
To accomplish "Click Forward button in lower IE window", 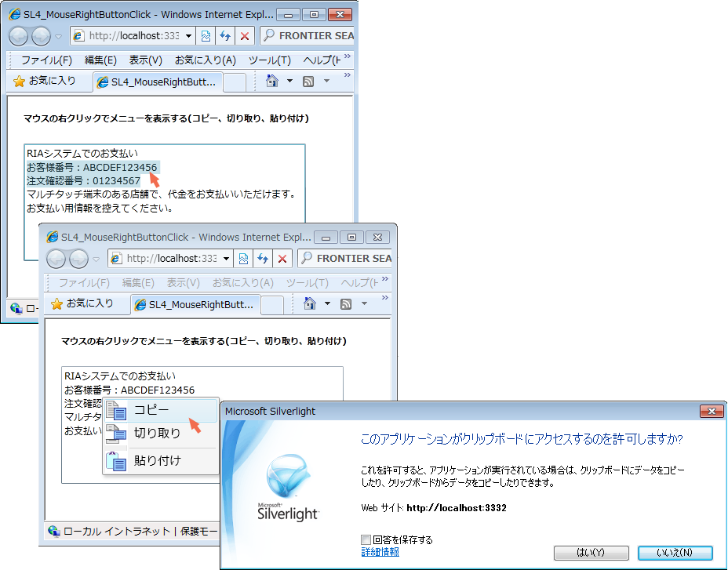I will pos(78,259).
